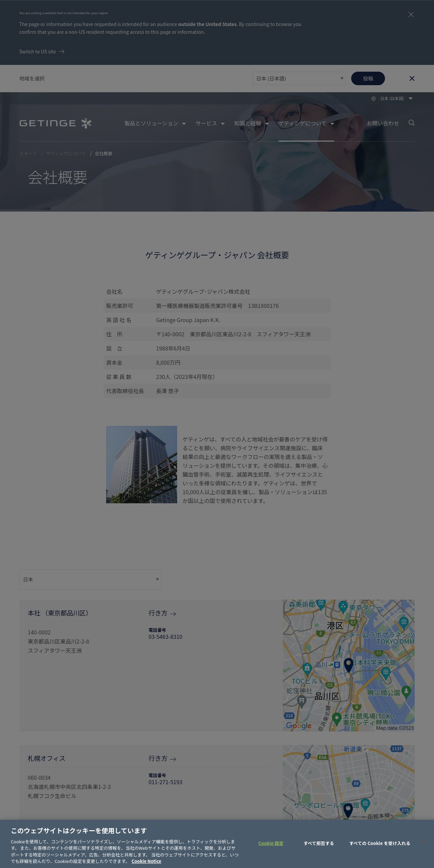Click the 1988年6月4日 establishment date

click(x=173, y=348)
